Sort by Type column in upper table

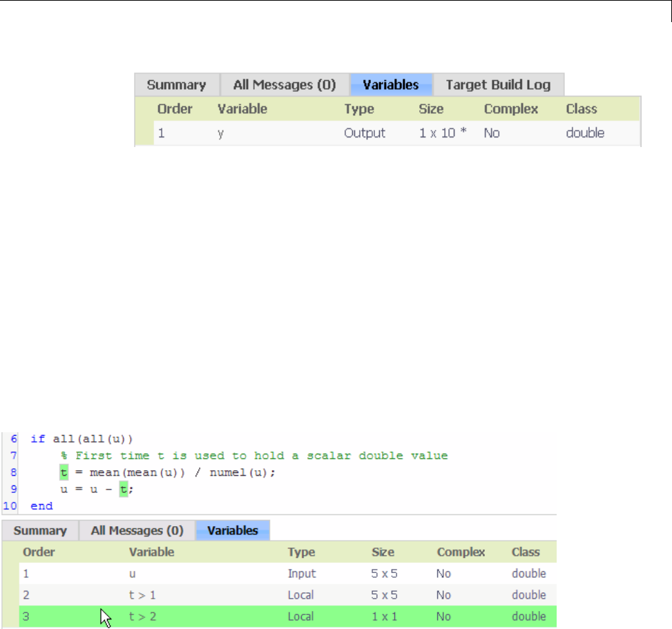tap(359, 109)
